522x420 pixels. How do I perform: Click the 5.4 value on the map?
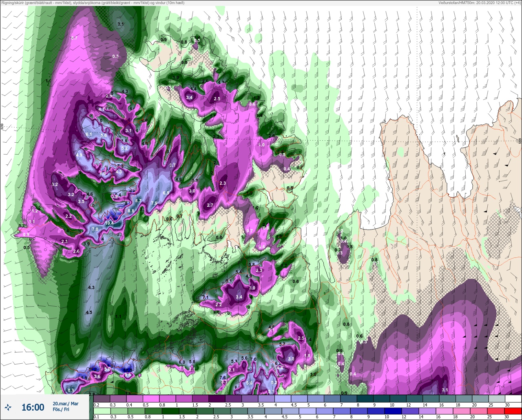(x=239, y=272)
